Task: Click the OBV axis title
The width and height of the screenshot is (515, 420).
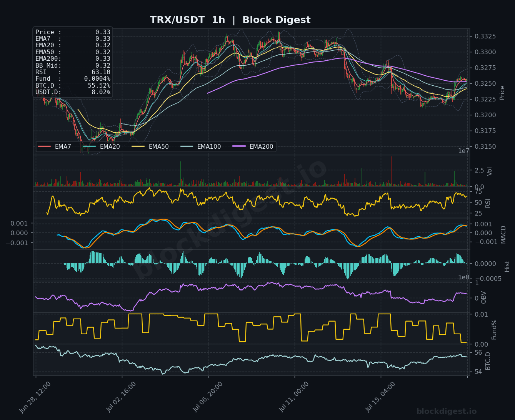Action: click(483, 297)
